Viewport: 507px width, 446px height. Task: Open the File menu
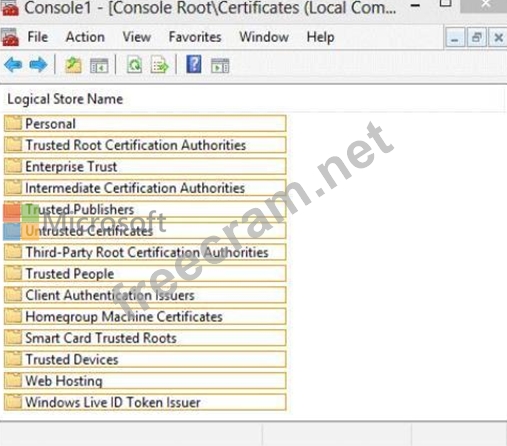point(38,37)
